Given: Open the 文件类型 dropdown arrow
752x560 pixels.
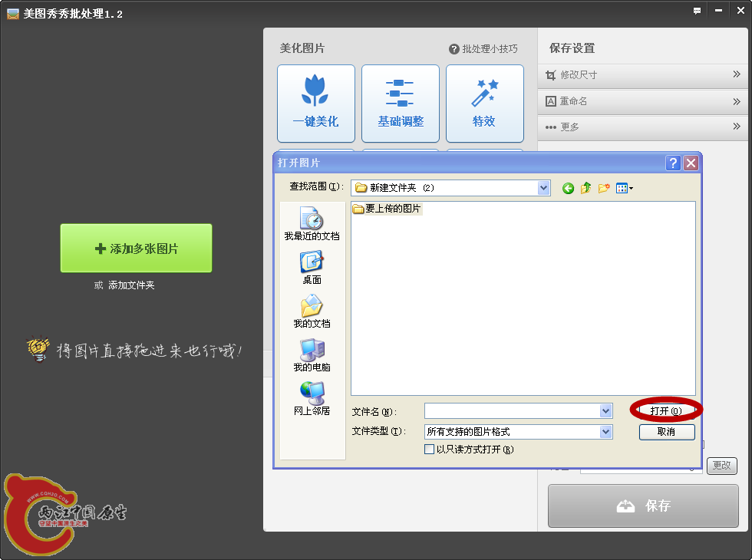Looking at the screenshot, I should pos(605,432).
